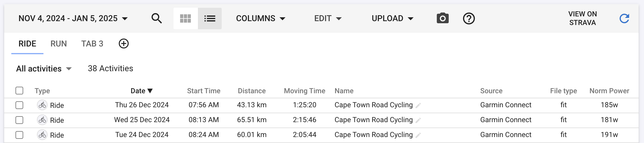Edit name of Tue 24 Dec ride

pos(418,135)
